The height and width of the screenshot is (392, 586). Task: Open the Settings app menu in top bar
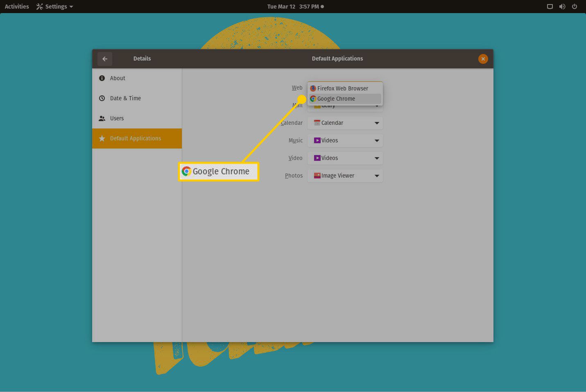55,7
